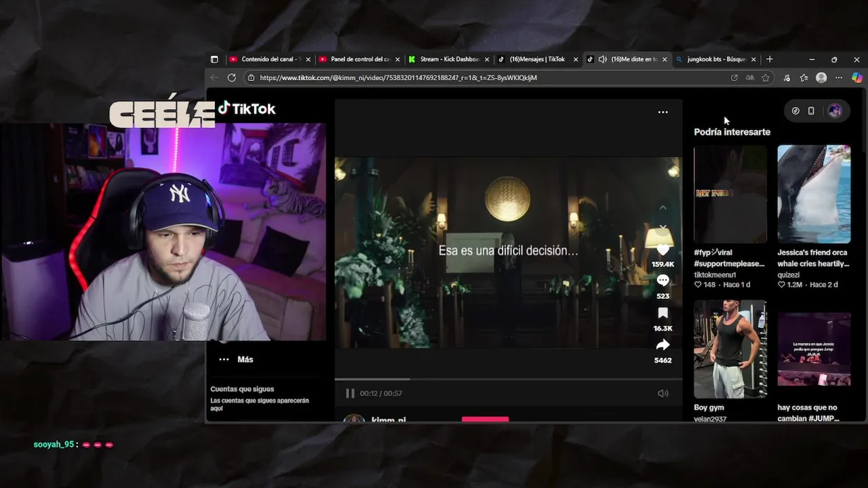868x488 pixels.
Task: Open the comments showing 523
Action: click(663, 281)
